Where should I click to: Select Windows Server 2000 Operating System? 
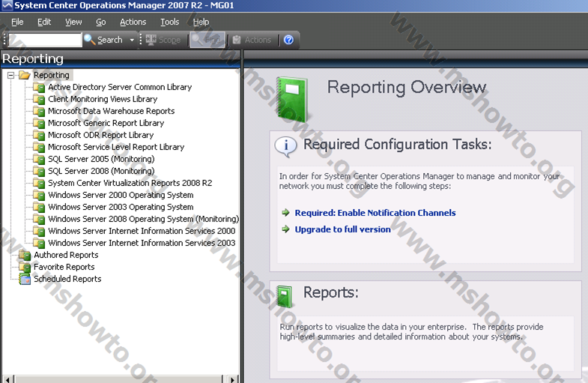(x=121, y=195)
